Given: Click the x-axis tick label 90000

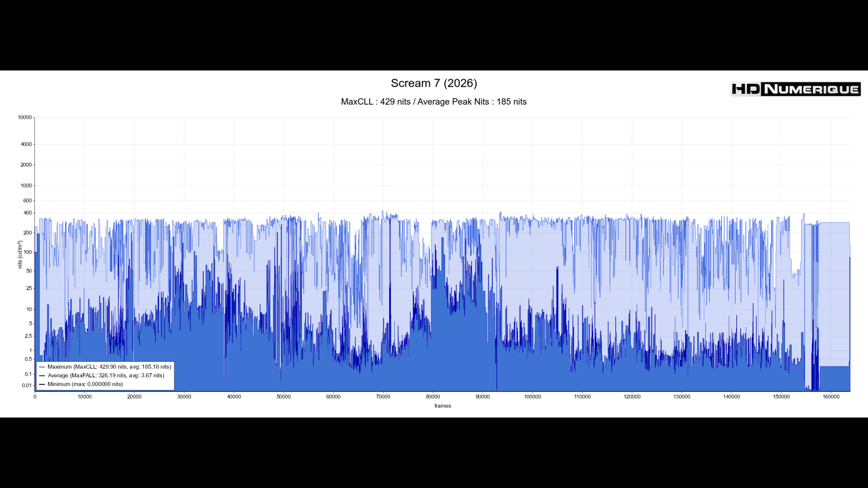Looking at the screenshot, I should point(482,397).
